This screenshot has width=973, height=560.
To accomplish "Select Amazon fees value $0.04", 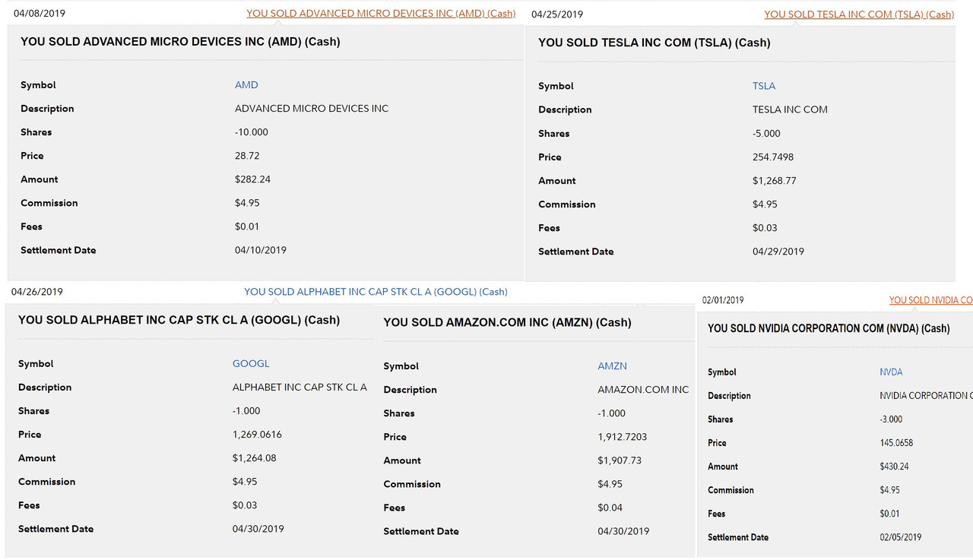I will coord(610,508).
